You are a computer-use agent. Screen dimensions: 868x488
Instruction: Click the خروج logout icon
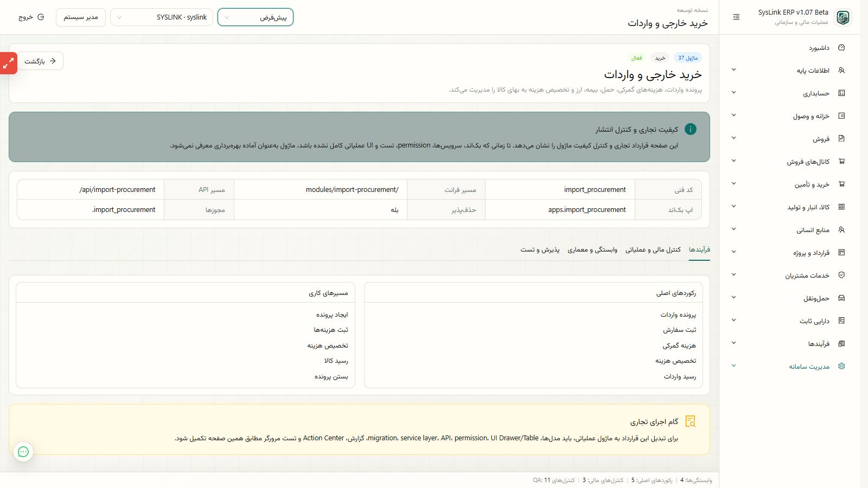(x=40, y=17)
